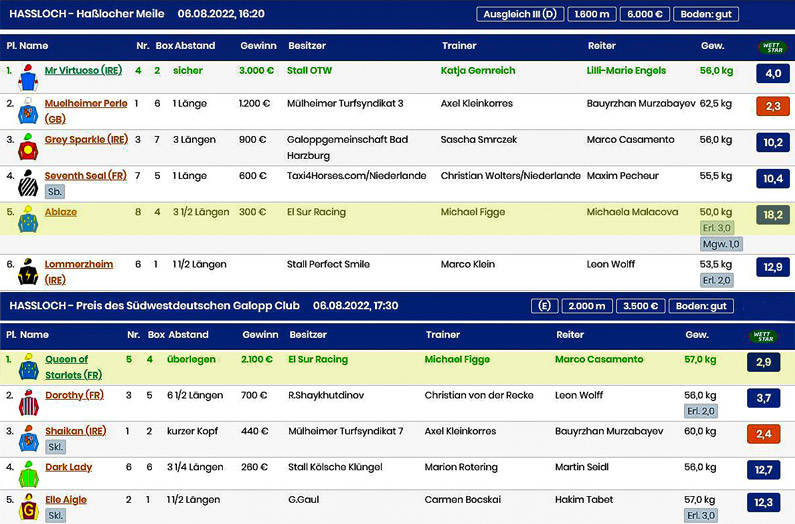This screenshot has width=795, height=524.
Task: Click Sb. tag under Seventh Seal
Action: tap(55, 192)
